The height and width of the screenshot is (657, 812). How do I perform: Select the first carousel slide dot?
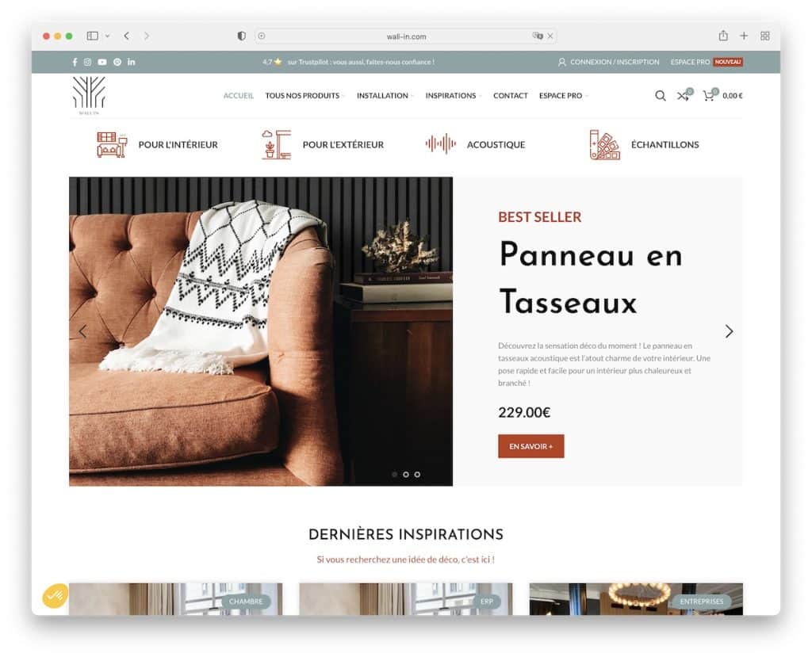pos(395,474)
